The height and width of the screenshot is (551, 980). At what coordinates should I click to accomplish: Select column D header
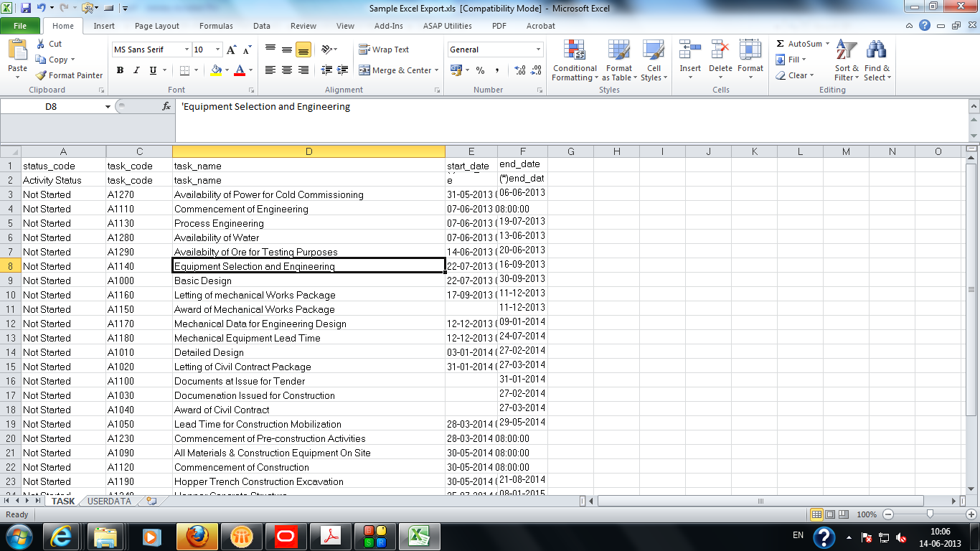pyautogui.click(x=308, y=151)
